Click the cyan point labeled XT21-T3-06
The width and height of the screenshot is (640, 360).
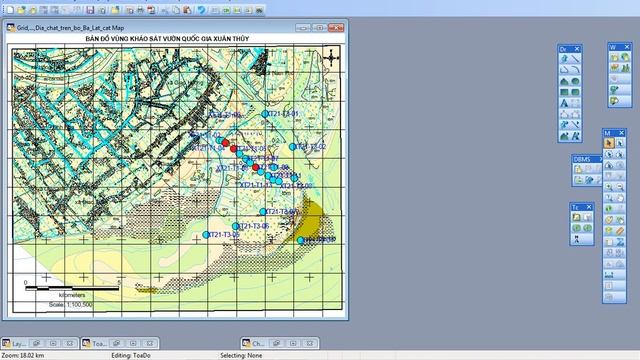click(236, 226)
